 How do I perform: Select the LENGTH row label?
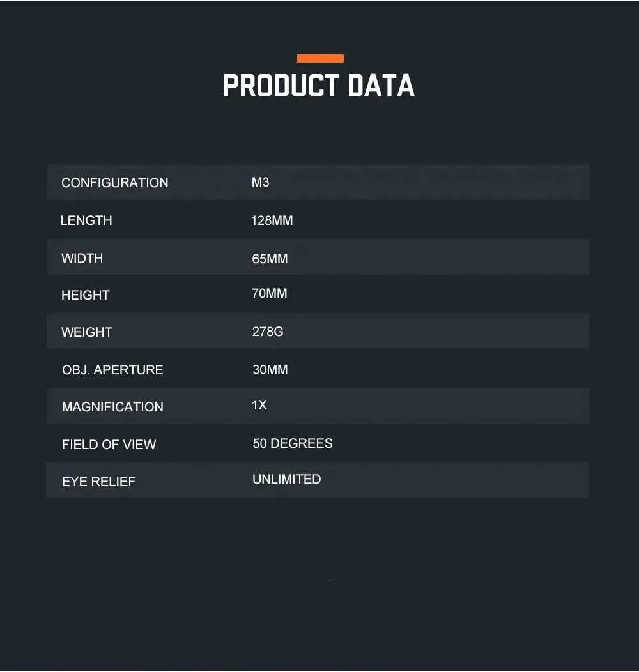[x=86, y=220]
